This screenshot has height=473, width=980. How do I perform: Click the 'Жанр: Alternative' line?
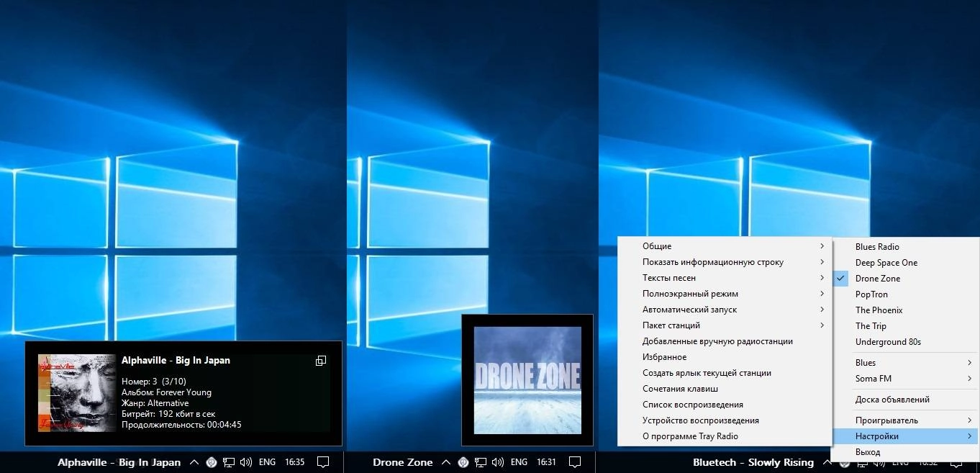pos(155,403)
